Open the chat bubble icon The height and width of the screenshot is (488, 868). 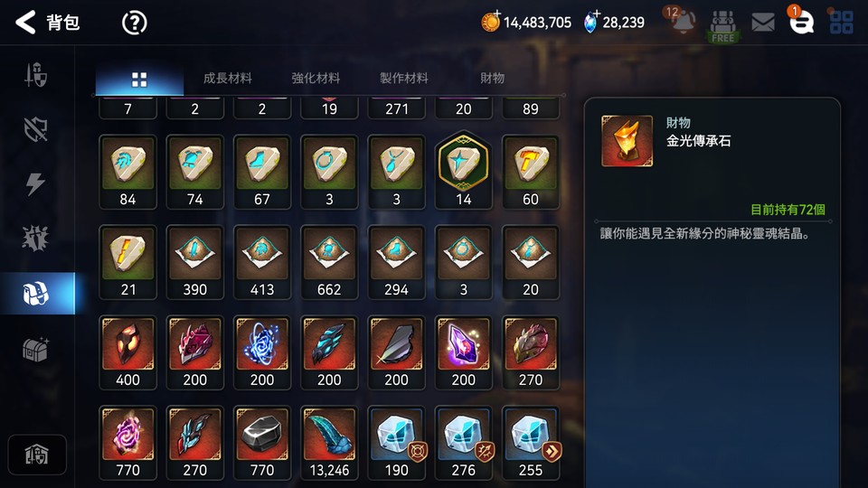(x=800, y=21)
